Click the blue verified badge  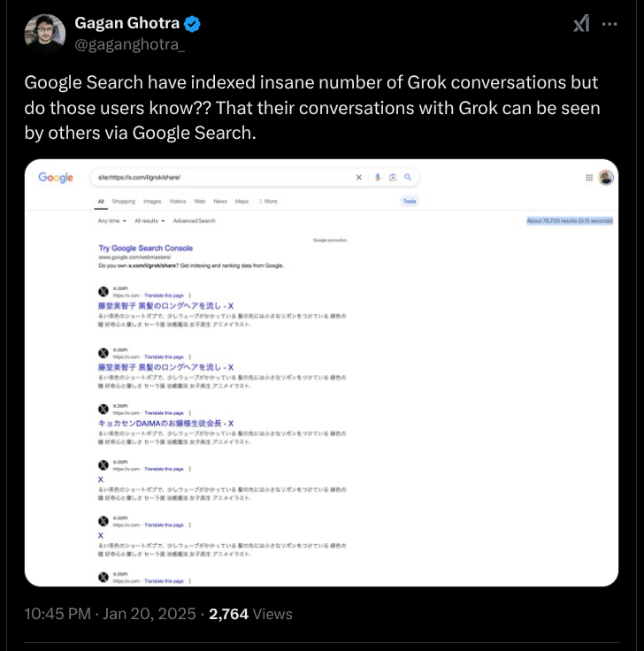tap(191, 24)
